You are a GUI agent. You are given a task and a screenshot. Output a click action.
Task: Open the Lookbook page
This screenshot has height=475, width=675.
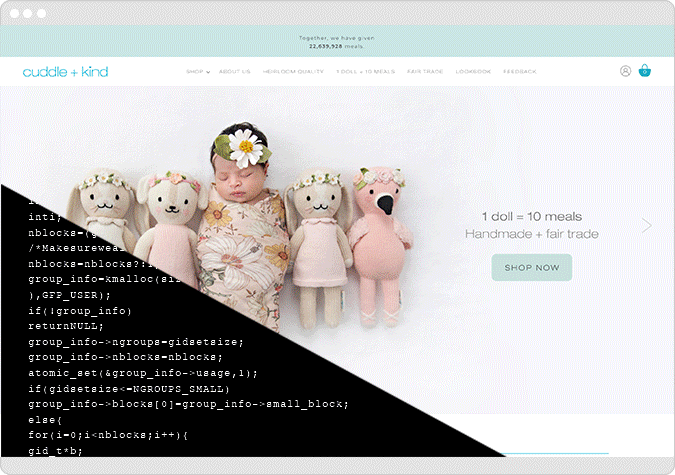[x=473, y=72]
